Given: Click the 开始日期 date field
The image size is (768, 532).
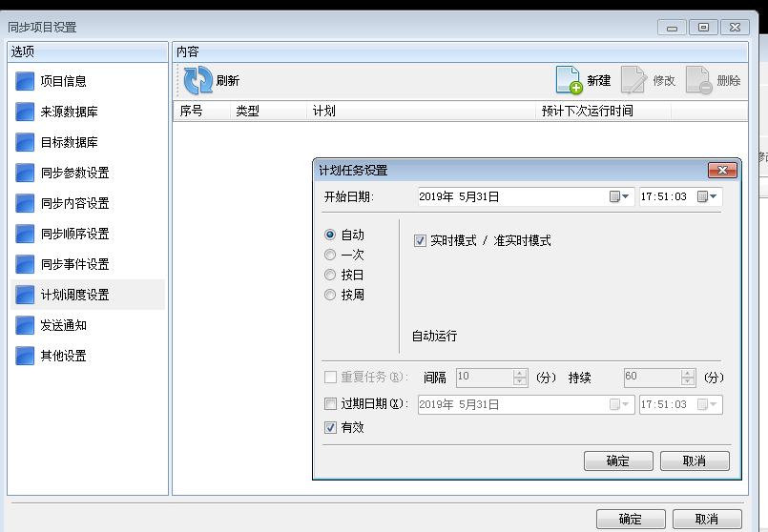Looking at the screenshot, I should pyautogui.click(x=526, y=196).
